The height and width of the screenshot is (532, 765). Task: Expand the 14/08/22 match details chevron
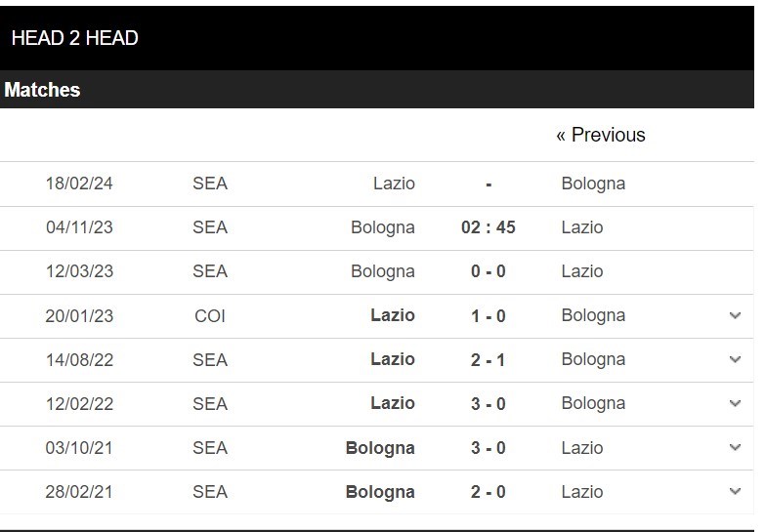pos(735,359)
